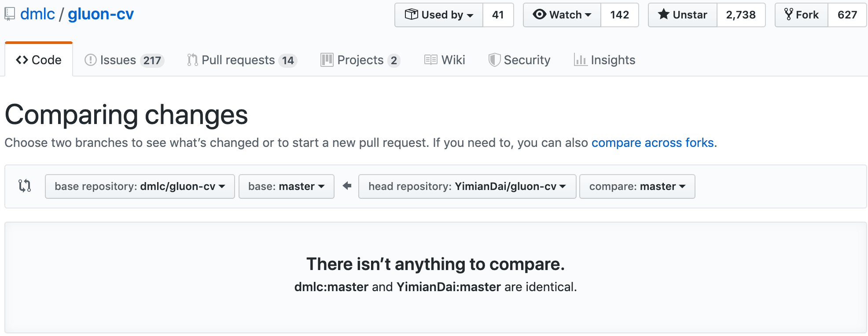Click the Pull requests count badge 14
This screenshot has height=336, width=868.
(x=288, y=60)
